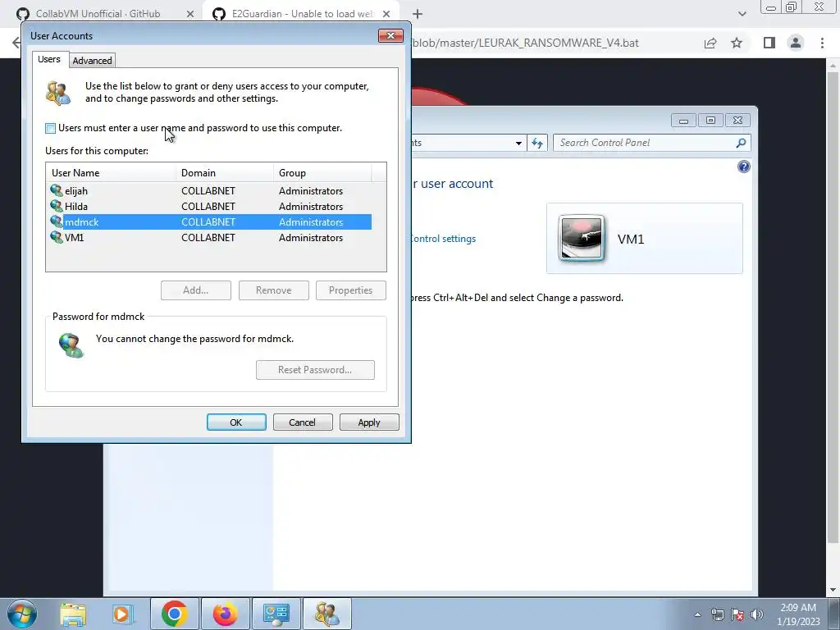The width and height of the screenshot is (840, 630).
Task: Select the Users tab
Action: (x=48, y=59)
